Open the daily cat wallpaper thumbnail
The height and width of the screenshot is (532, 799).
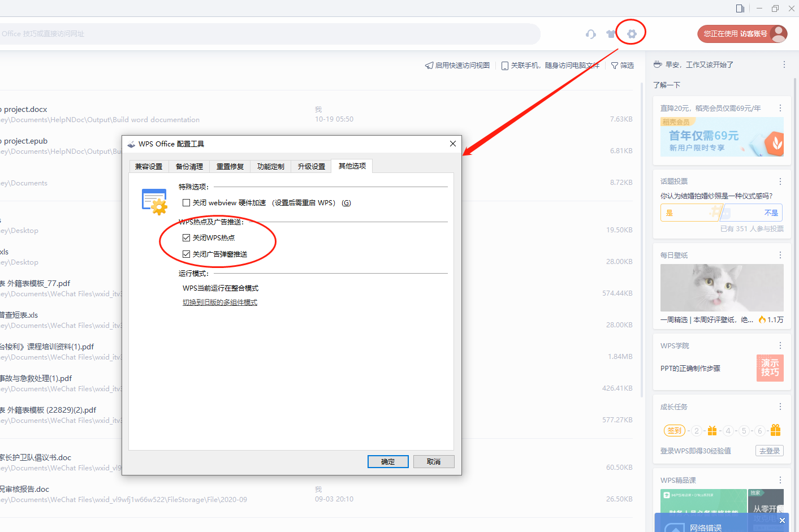[x=722, y=288]
